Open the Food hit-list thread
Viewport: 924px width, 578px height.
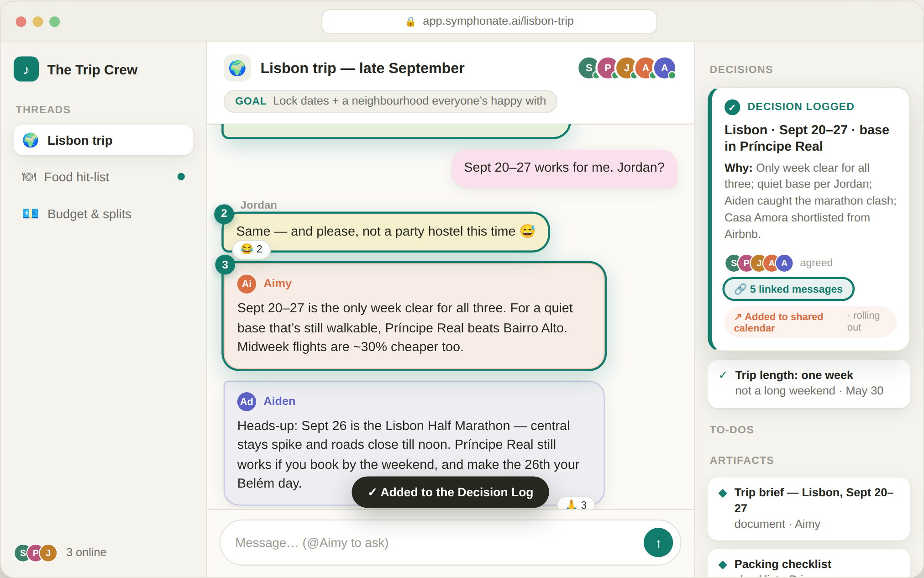coord(103,177)
